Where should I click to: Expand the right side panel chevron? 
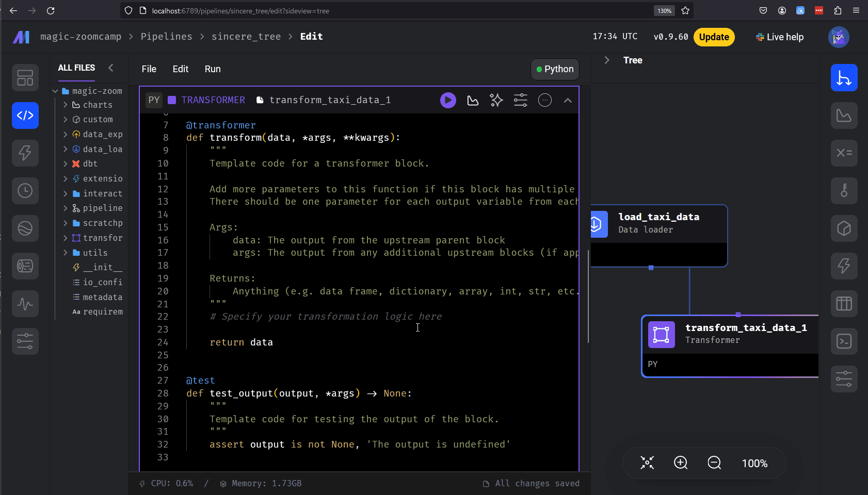(x=607, y=60)
